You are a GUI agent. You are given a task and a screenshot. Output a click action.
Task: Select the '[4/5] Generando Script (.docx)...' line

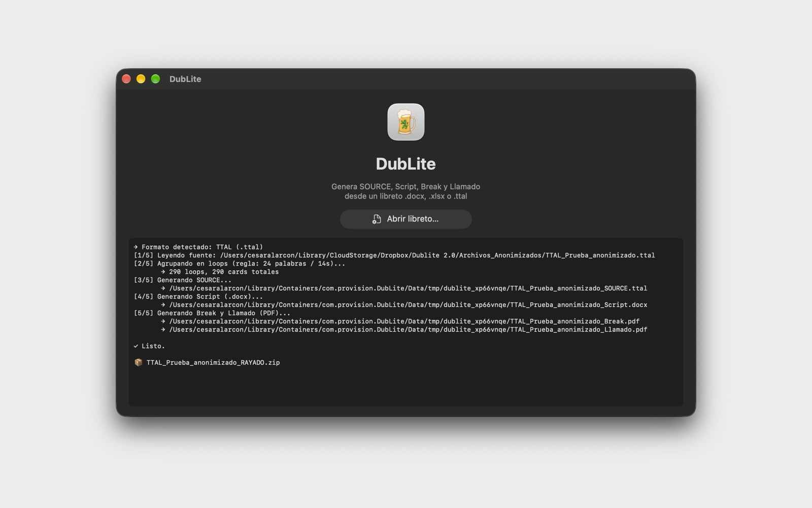pyautogui.click(x=198, y=297)
